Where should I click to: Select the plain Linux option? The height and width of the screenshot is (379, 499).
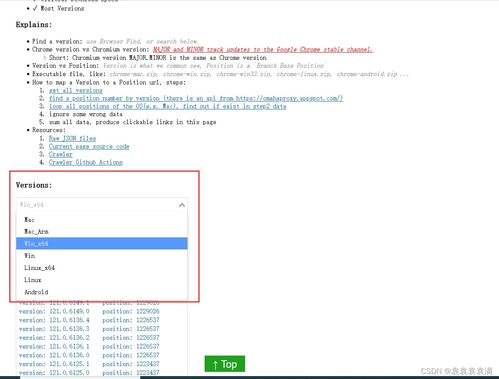point(102,280)
